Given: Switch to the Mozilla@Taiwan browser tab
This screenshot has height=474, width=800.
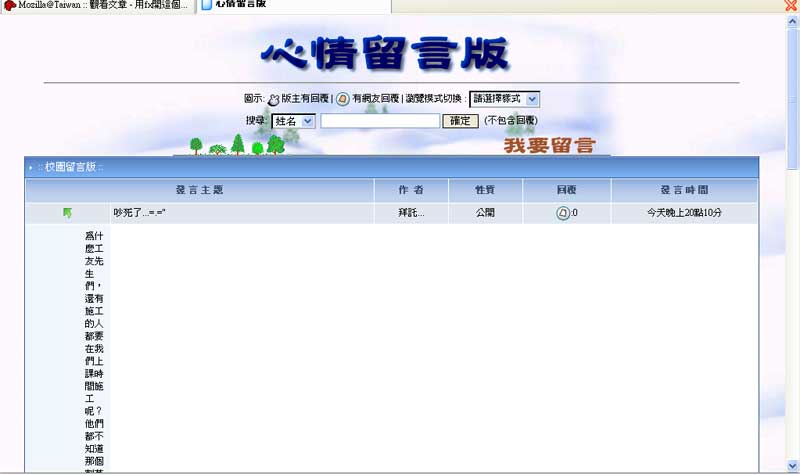Looking at the screenshot, I should [97, 5].
